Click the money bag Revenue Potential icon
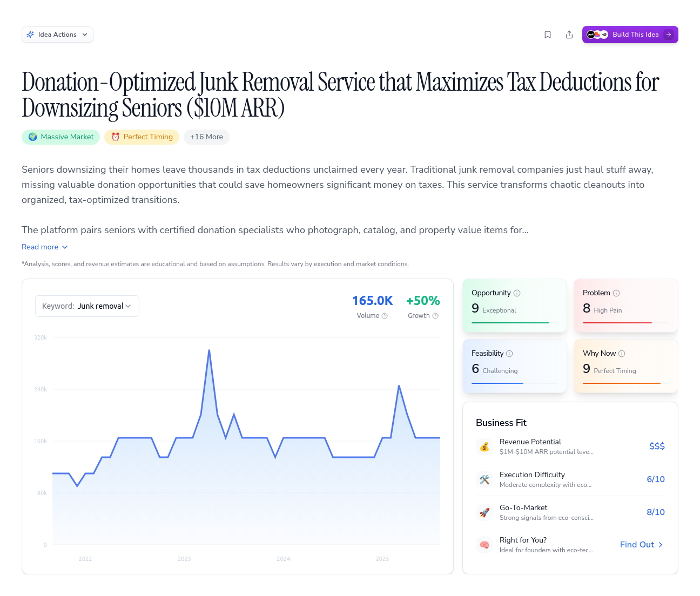The width and height of the screenshot is (700, 596). (484, 446)
